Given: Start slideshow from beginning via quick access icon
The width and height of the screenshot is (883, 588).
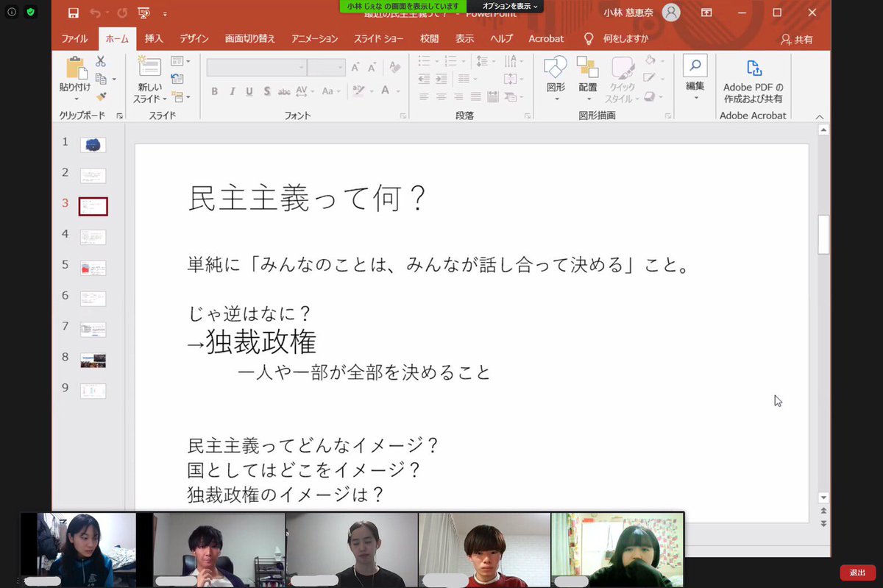Looking at the screenshot, I should [144, 13].
